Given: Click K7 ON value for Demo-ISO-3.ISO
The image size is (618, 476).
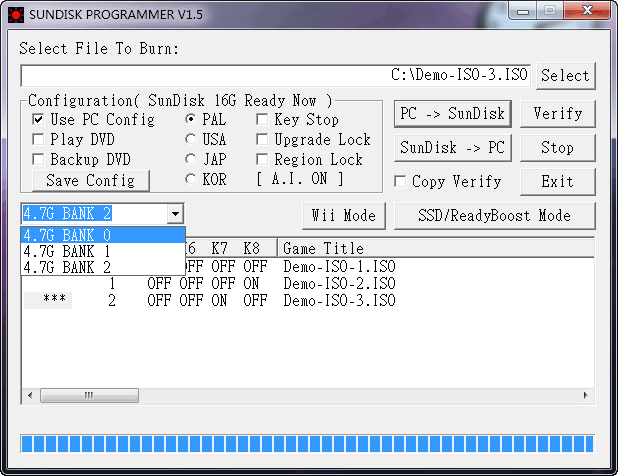Looking at the screenshot, I should click(219, 301).
